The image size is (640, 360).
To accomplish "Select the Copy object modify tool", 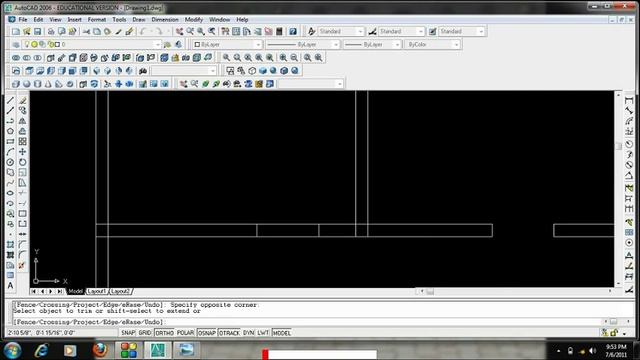I will [x=22, y=111].
